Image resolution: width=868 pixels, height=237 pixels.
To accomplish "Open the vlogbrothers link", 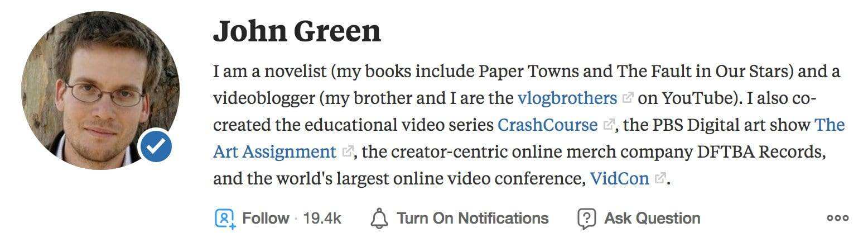I will click(x=567, y=98).
